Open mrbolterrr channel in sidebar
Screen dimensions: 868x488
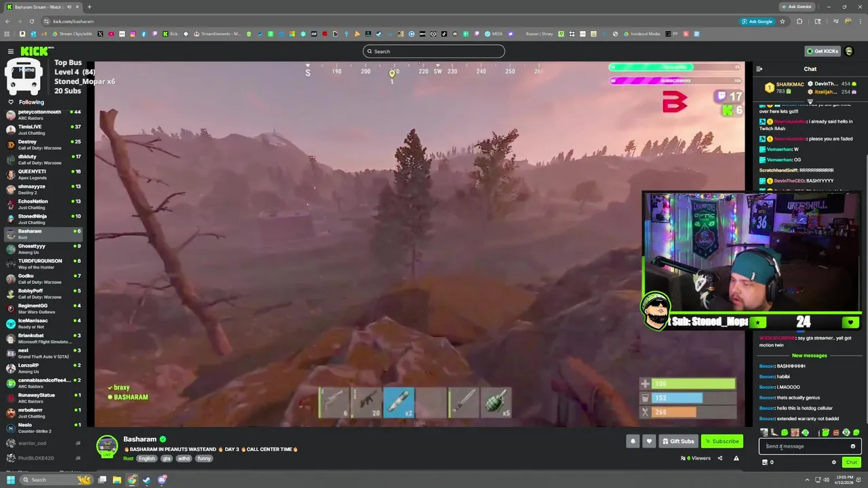(43, 413)
